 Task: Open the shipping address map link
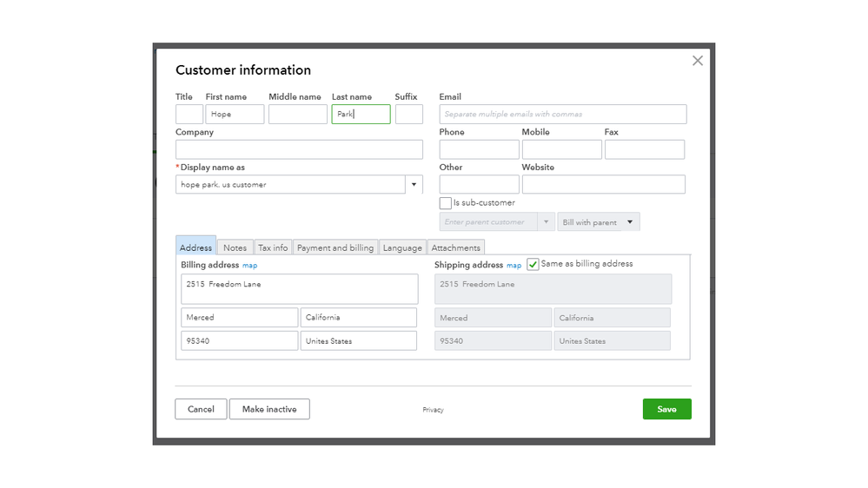[514, 265]
